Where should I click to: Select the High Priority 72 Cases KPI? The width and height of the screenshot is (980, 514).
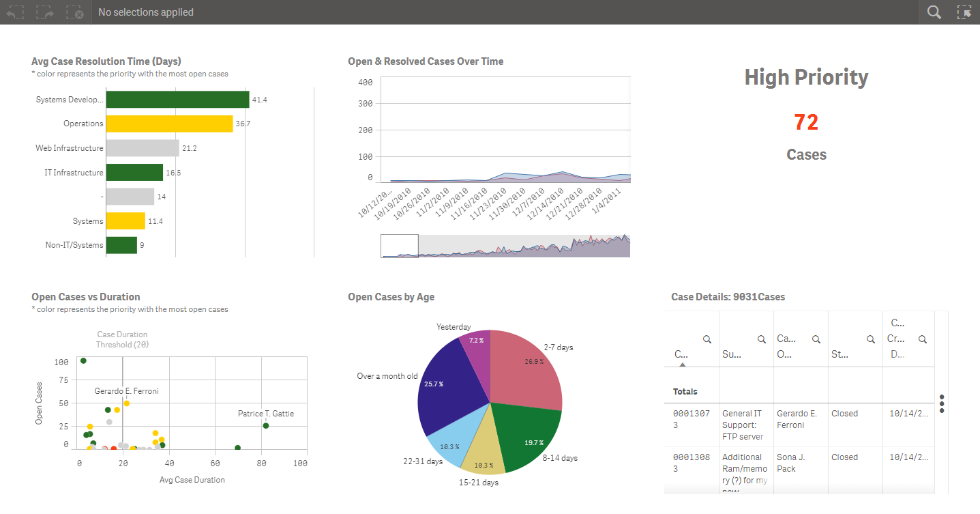click(806, 122)
